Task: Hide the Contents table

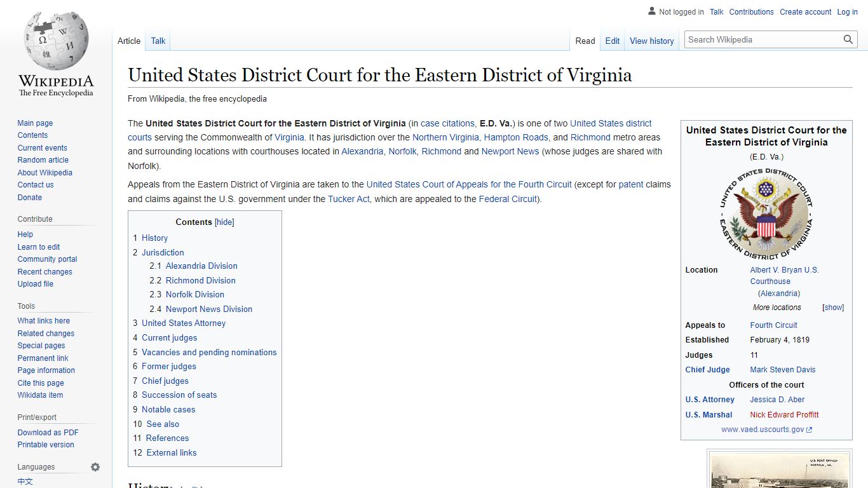Action: point(224,222)
